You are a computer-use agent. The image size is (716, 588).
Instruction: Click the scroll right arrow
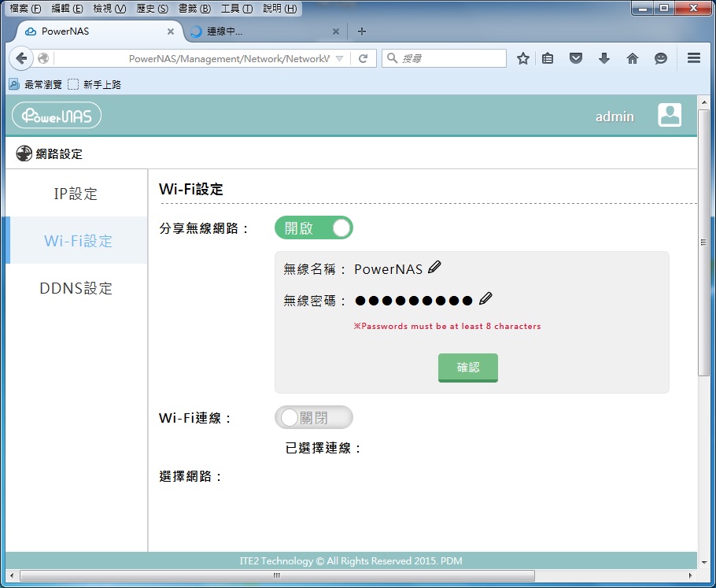click(691, 575)
